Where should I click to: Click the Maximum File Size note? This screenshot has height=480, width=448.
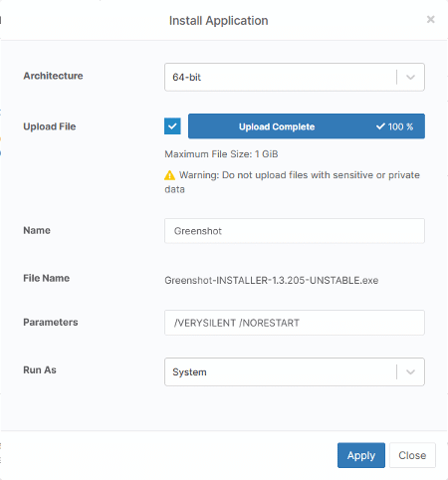[x=221, y=154]
